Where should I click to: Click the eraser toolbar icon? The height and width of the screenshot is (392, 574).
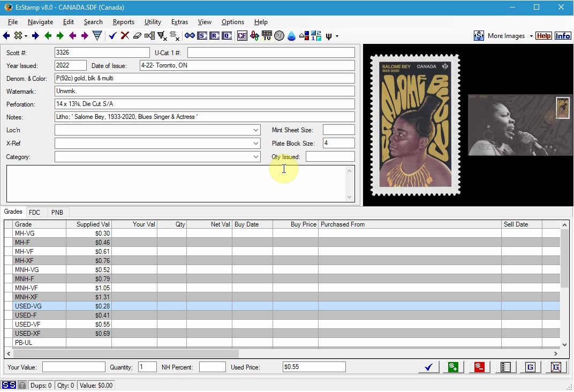[137, 36]
